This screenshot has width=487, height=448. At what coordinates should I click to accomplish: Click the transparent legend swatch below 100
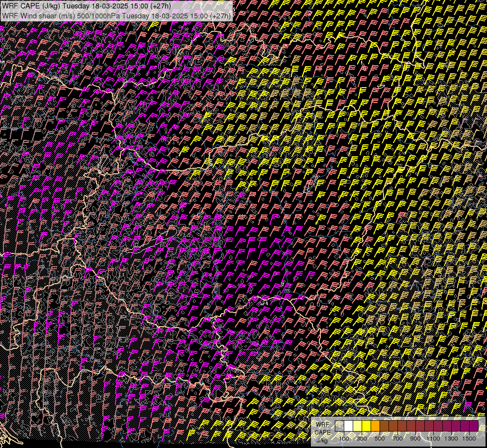pos(339,426)
